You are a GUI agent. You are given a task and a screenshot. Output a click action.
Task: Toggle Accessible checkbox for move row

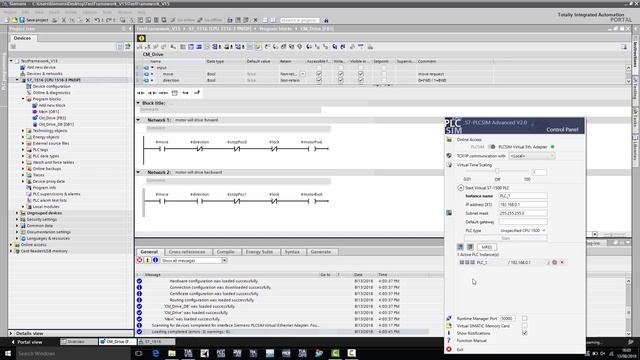319,74
